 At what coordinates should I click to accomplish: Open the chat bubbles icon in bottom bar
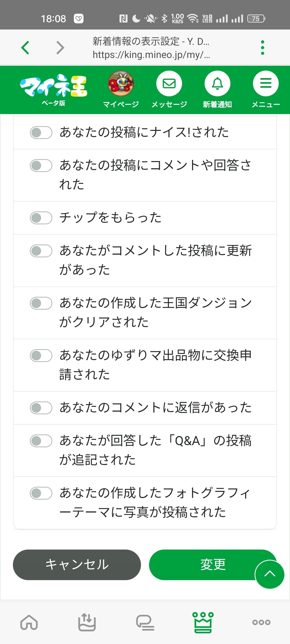point(145,622)
